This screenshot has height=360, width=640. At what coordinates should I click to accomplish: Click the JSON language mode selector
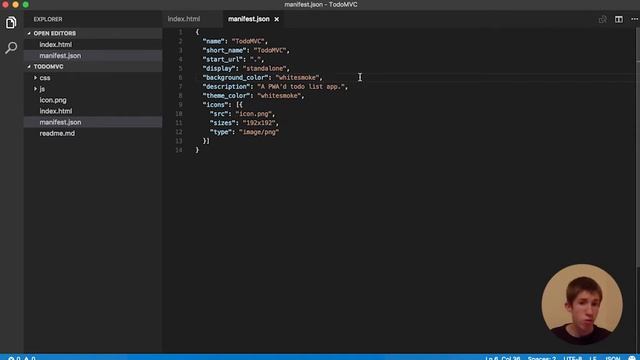(613, 358)
